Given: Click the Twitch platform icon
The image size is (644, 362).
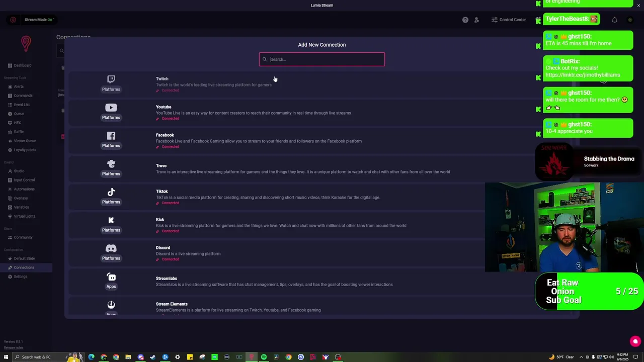Looking at the screenshot, I should tap(111, 79).
